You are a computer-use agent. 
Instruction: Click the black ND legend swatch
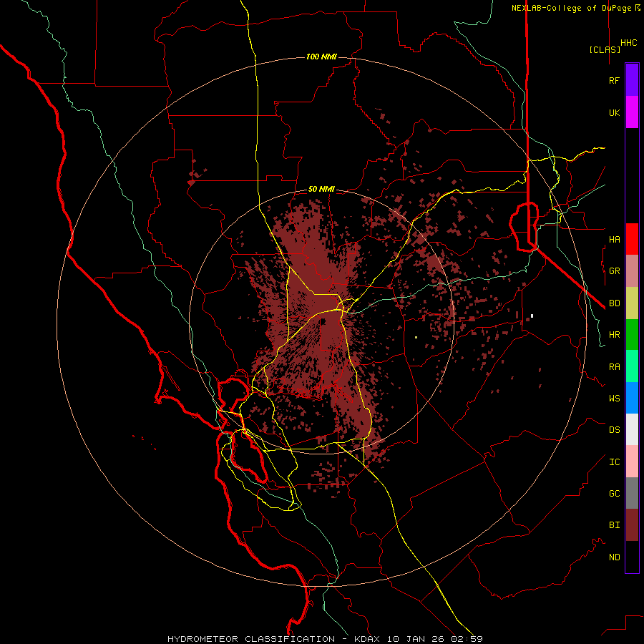click(x=632, y=557)
